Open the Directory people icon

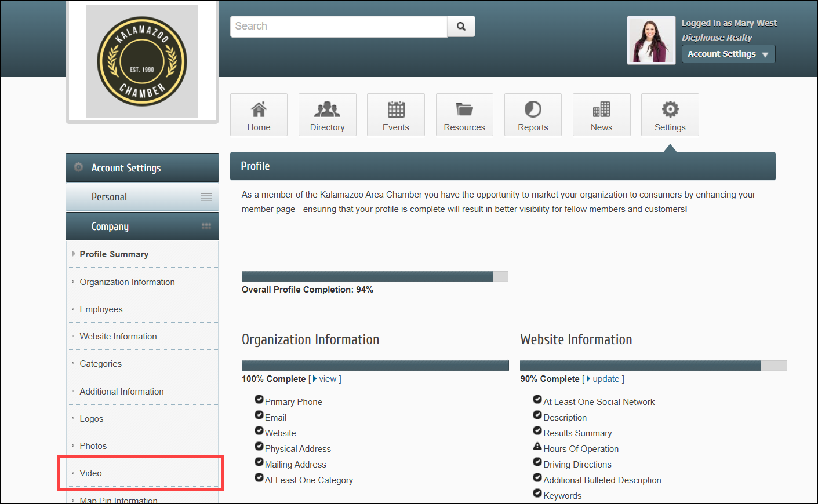327,109
